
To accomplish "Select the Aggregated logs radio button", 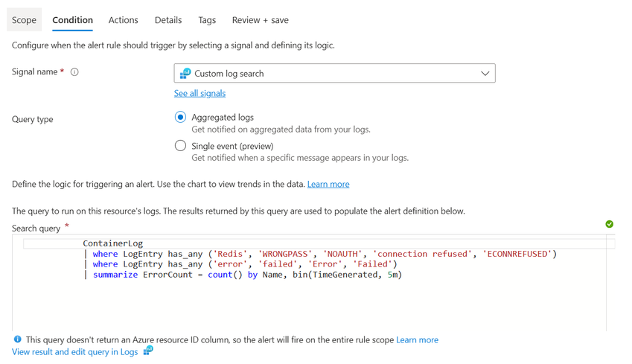I will 180,117.
